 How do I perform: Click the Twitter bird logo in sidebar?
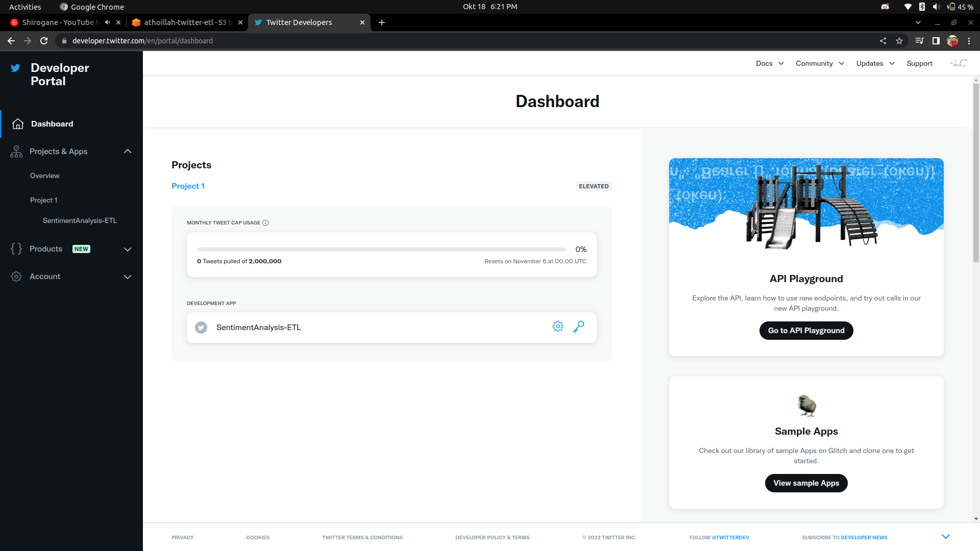16,68
